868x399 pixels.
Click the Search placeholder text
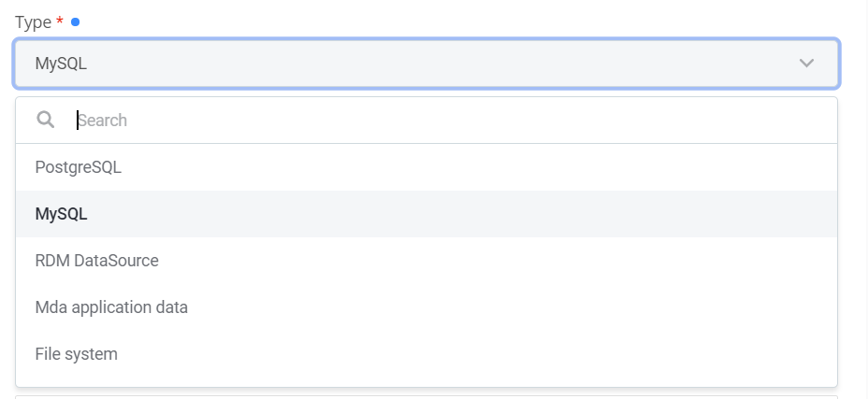click(103, 121)
